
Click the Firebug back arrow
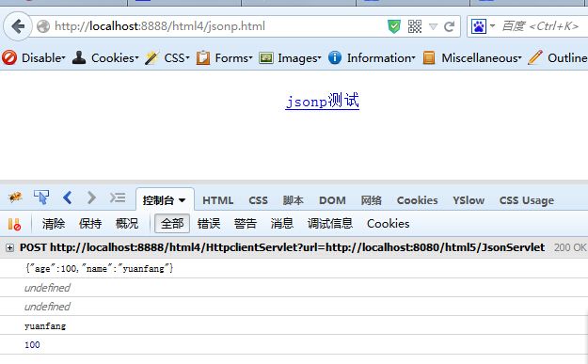tap(68, 198)
